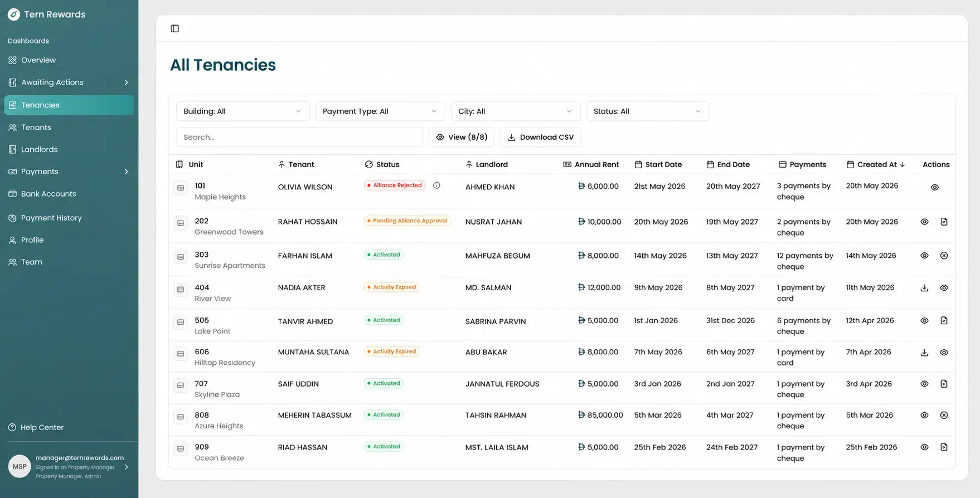
Task: Click row icon next to unit 808
Action: coord(181,417)
